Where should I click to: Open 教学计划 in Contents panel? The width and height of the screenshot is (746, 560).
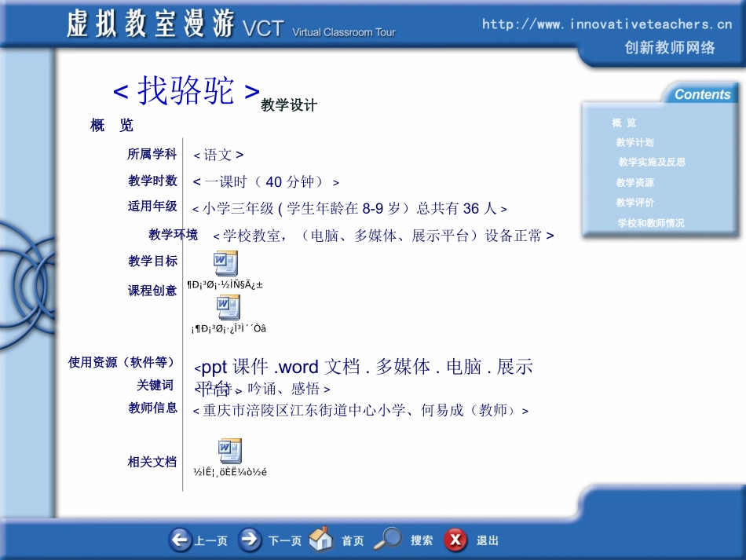coord(634,142)
